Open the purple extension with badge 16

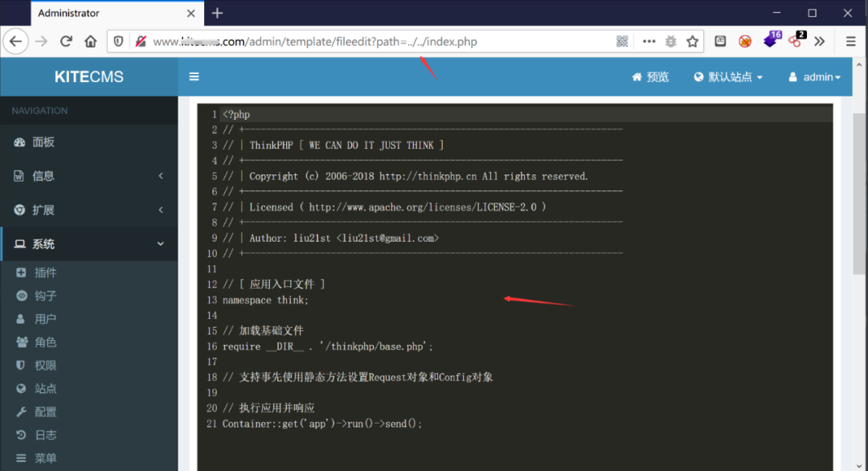click(771, 40)
